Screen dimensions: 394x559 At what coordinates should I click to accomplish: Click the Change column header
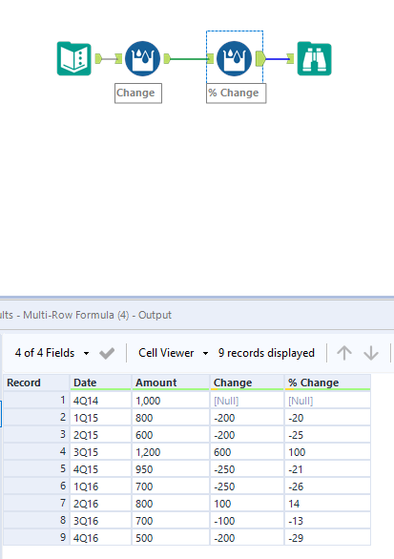(x=247, y=383)
